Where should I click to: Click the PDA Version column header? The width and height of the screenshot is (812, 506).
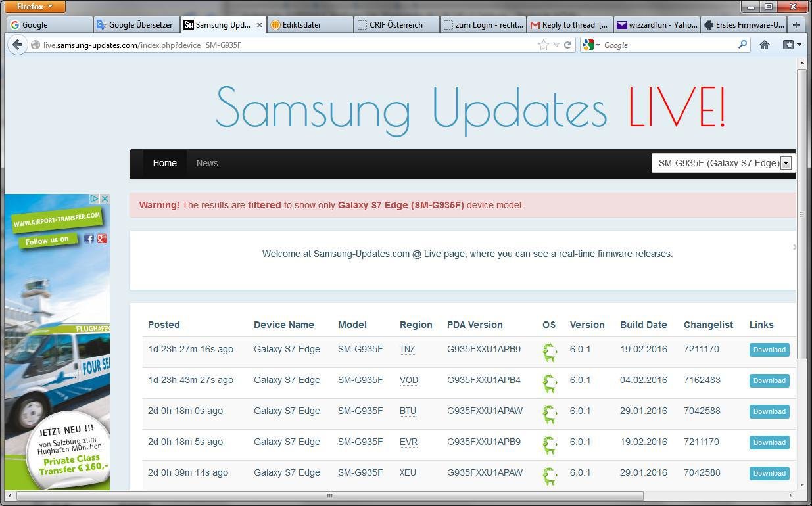tap(475, 325)
